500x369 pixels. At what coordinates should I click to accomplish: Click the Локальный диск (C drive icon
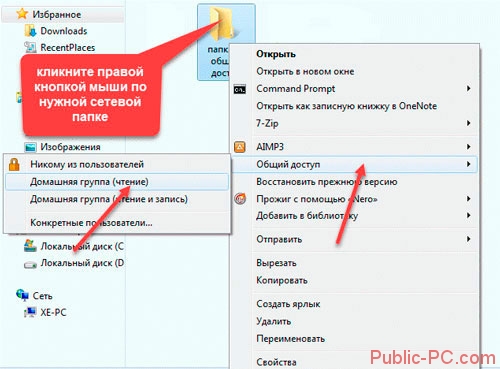pos(30,246)
